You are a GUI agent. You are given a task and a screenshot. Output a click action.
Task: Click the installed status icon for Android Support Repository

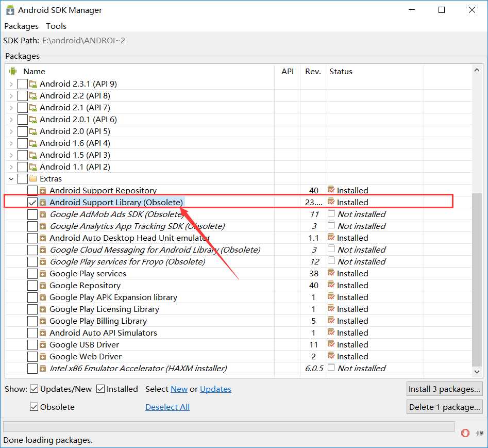pyautogui.click(x=331, y=190)
